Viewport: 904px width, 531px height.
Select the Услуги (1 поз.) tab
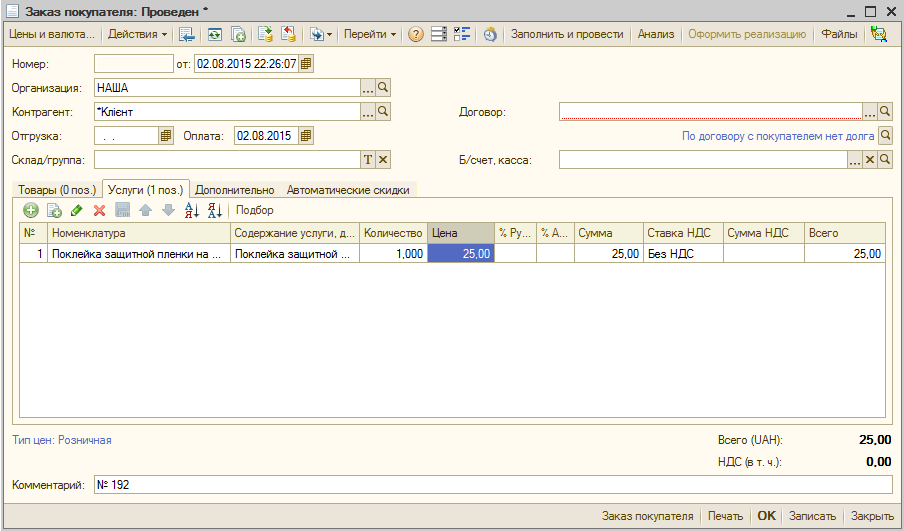145,189
